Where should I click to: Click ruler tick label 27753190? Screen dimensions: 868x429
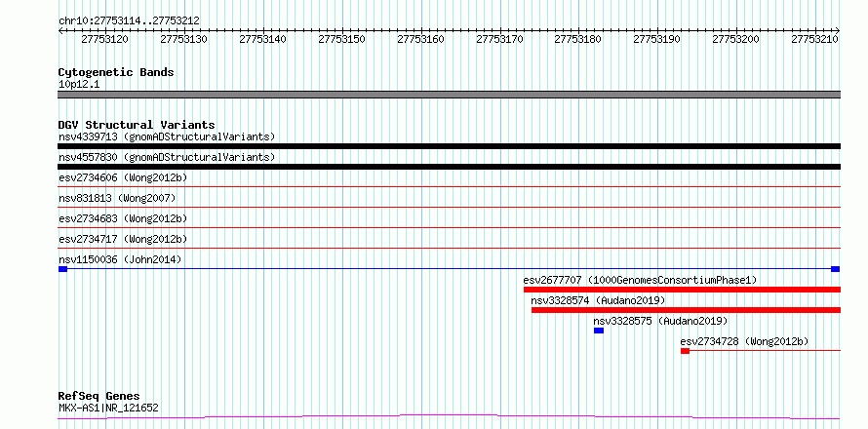(657, 39)
